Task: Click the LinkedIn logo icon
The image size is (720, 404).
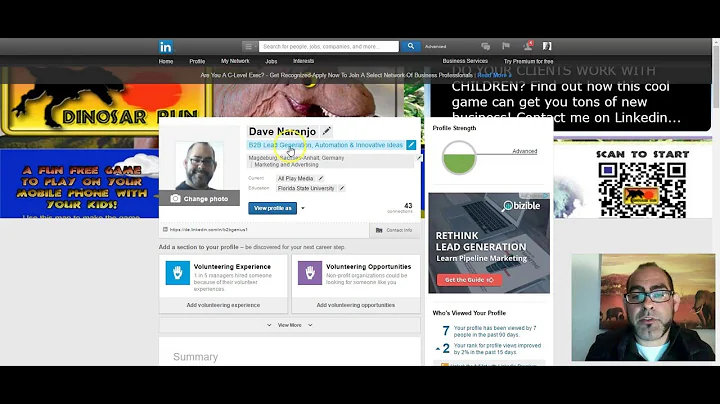Action: (x=166, y=47)
